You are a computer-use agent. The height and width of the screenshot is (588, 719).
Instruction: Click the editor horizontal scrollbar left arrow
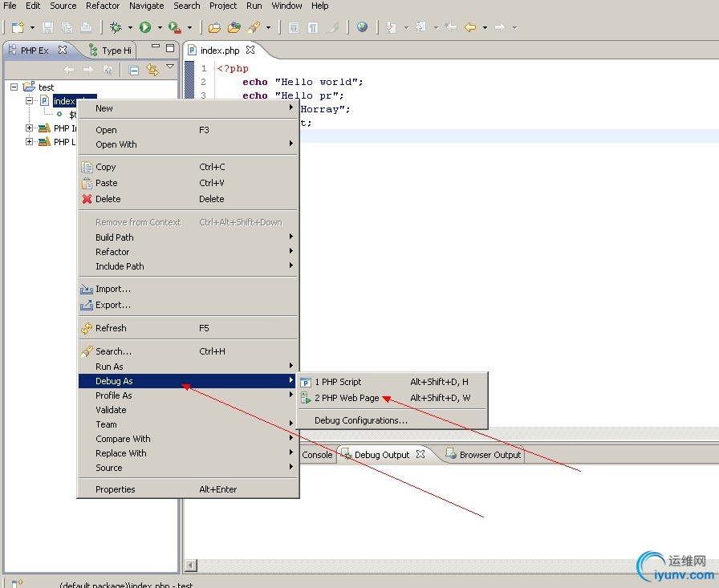coord(191,566)
